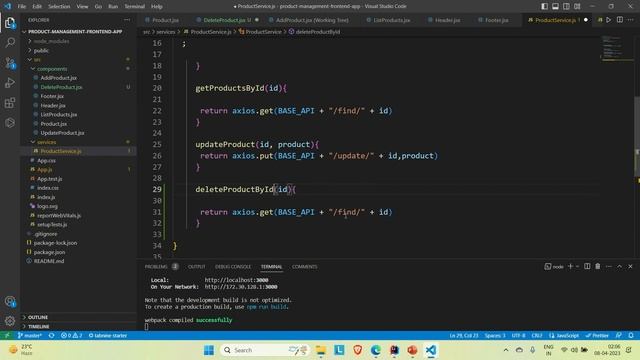
Task: Open the Run and Debug view
Action: (10, 82)
